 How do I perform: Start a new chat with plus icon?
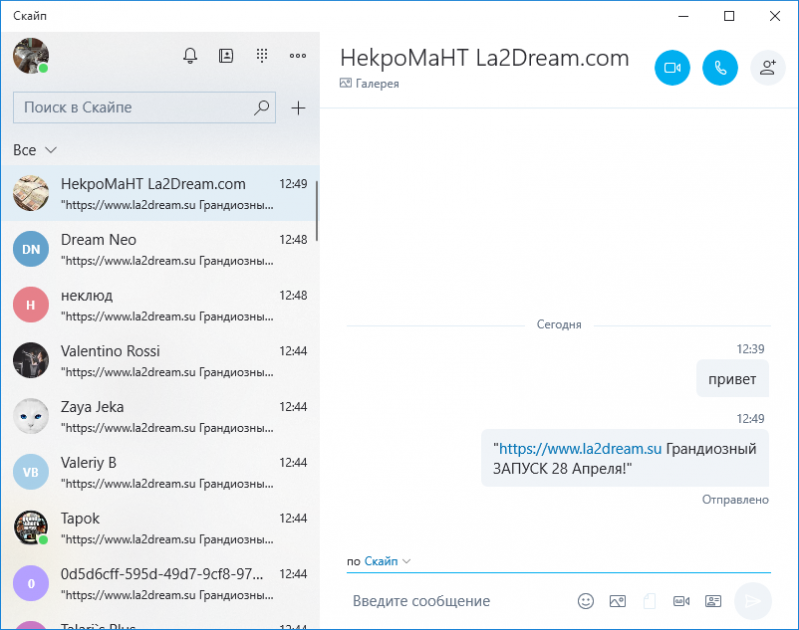[x=298, y=108]
